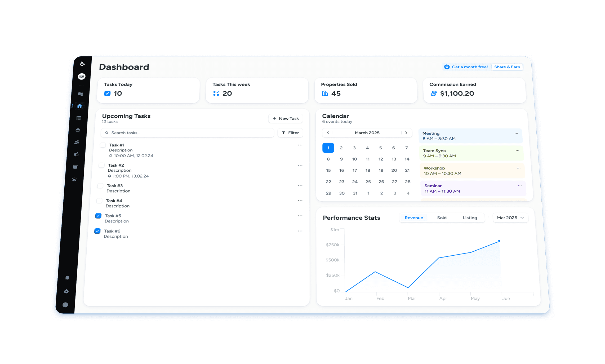Select the Home icon in the sidebar
605x364 pixels.
(79, 106)
